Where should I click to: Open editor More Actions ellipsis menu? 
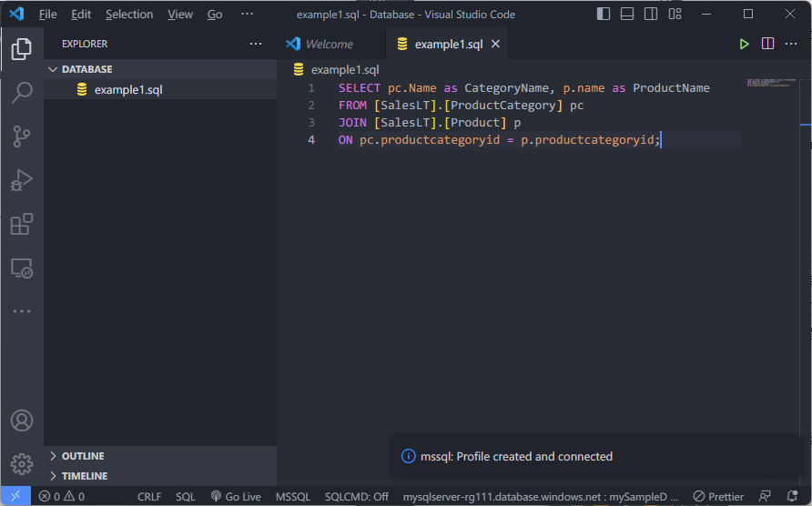point(791,44)
